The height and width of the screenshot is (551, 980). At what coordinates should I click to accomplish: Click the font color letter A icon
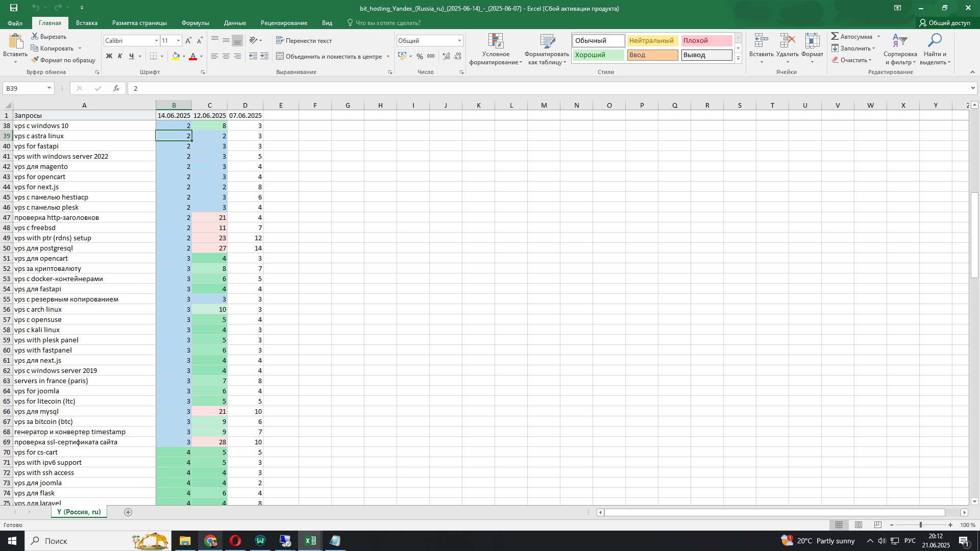(x=193, y=56)
